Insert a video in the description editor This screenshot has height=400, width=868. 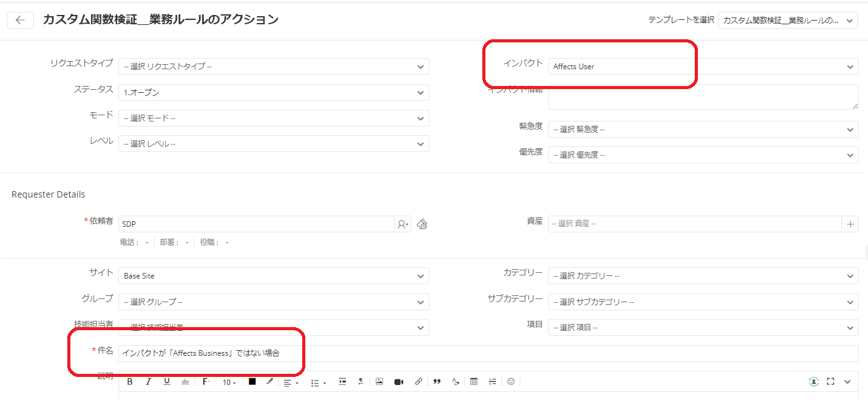(399, 382)
